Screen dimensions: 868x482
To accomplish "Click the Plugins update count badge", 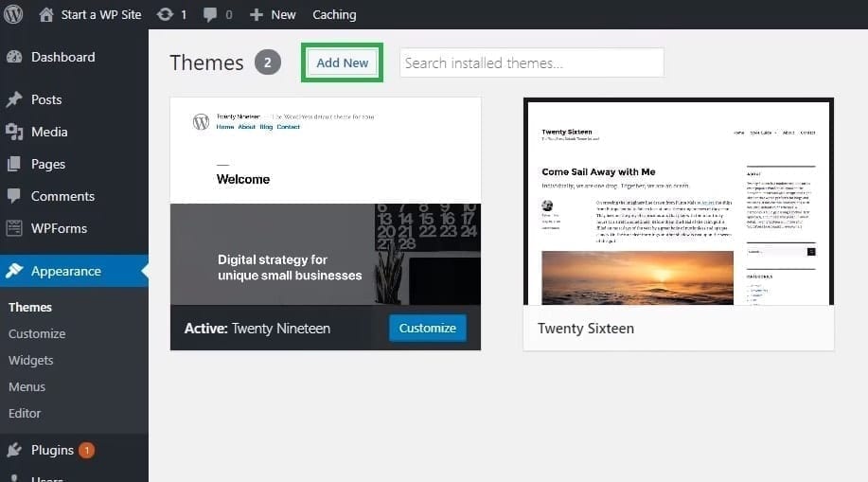I will pyautogui.click(x=86, y=451).
